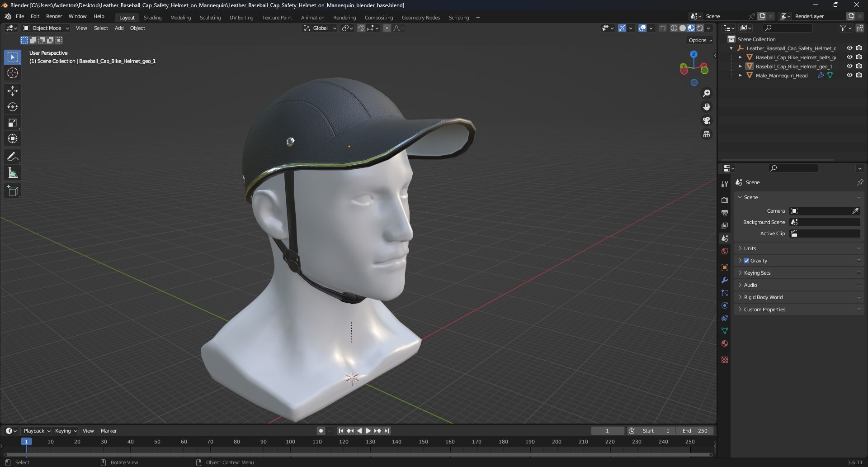Select the Cursor tool
This screenshot has width=868, height=467.
coord(13,73)
